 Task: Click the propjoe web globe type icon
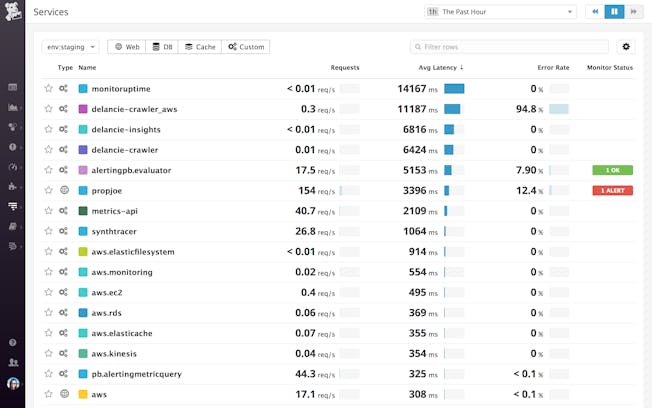tap(64, 190)
